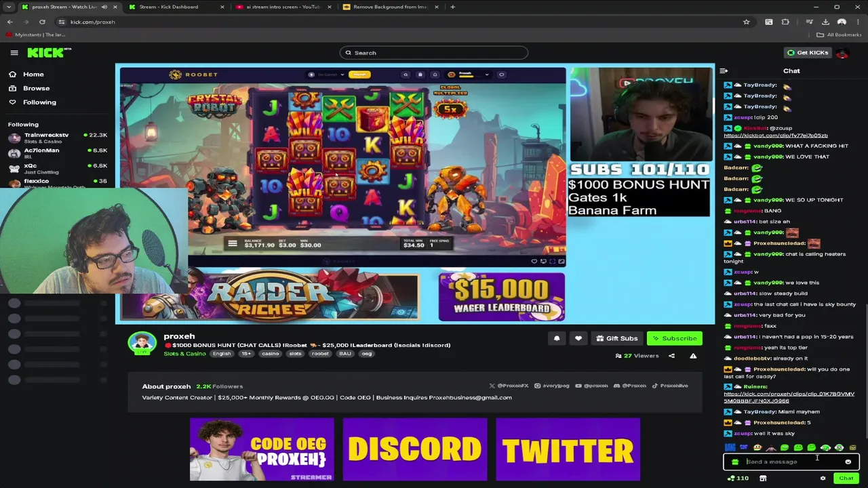Go back in browser history

coord(9,22)
